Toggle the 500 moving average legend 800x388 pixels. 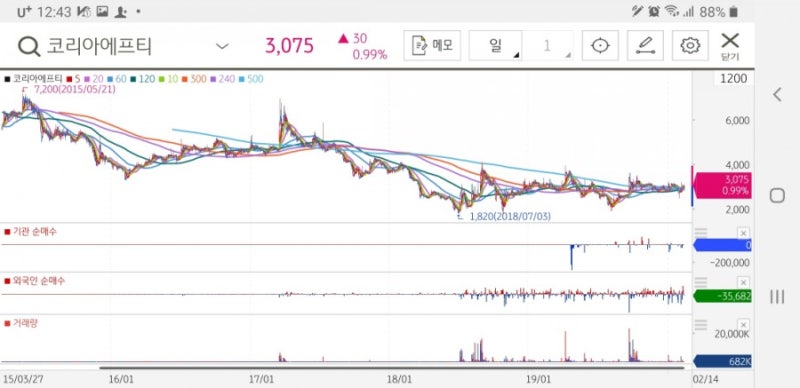coord(251,79)
